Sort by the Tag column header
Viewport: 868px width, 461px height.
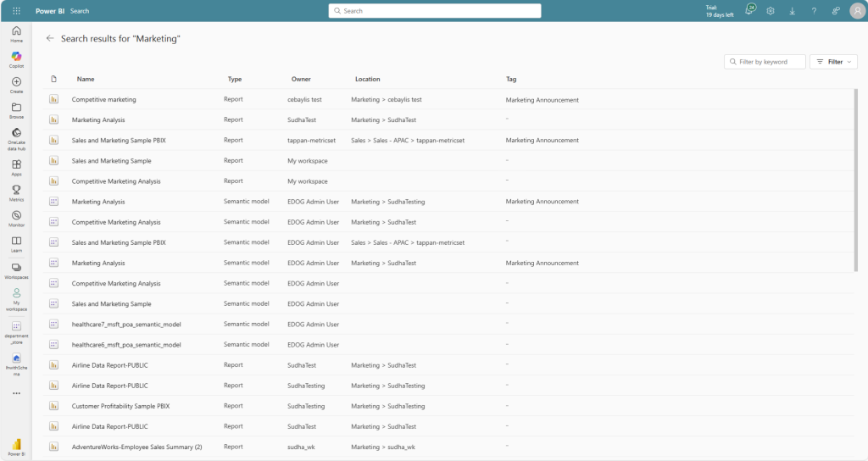tap(511, 79)
